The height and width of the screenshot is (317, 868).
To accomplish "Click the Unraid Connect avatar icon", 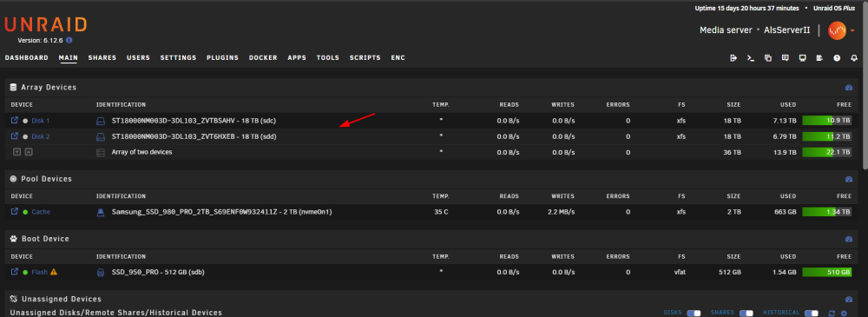I will point(837,30).
